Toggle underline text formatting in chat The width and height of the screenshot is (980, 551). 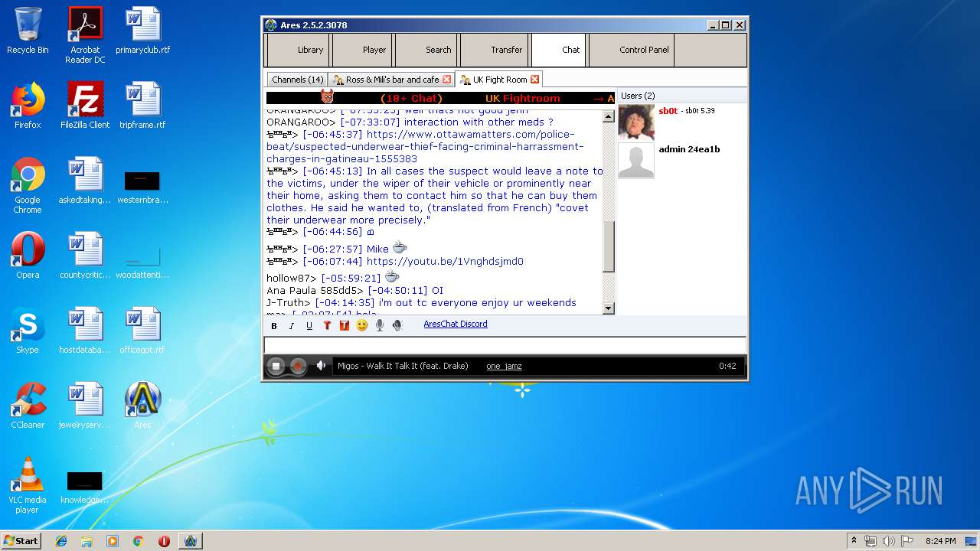coord(309,325)
